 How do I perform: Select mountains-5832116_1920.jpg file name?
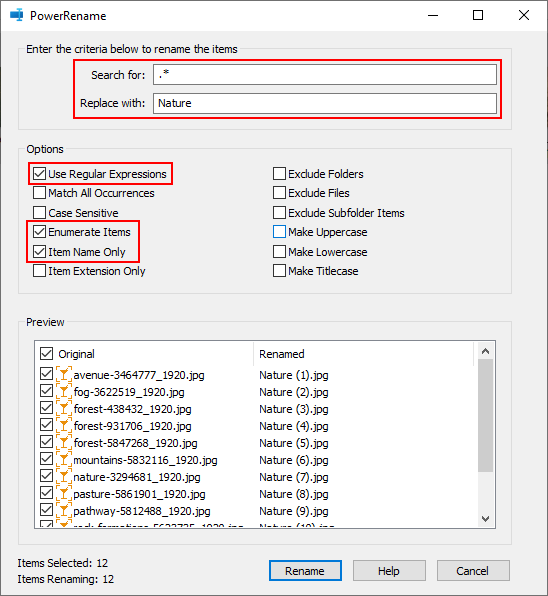point(145,460)
